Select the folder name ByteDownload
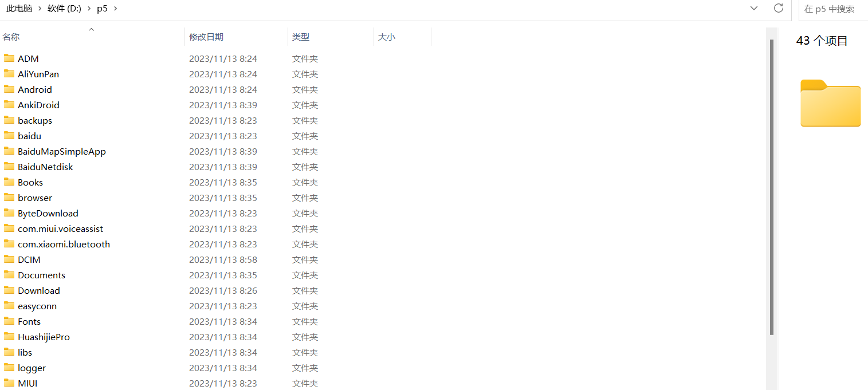This screenshot has width=868, height=390. 48,213
